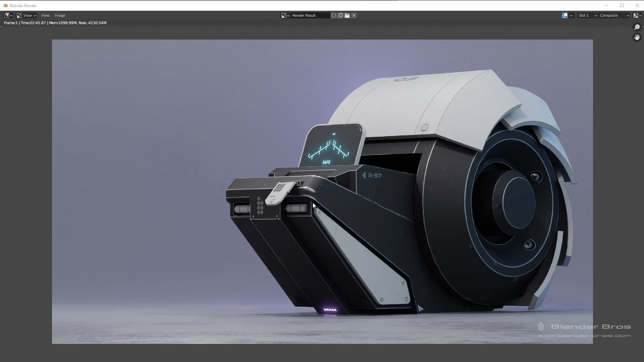Click the pan hand gizmo
The height and width of the screenshot is (362, 644).
point(637,37)
